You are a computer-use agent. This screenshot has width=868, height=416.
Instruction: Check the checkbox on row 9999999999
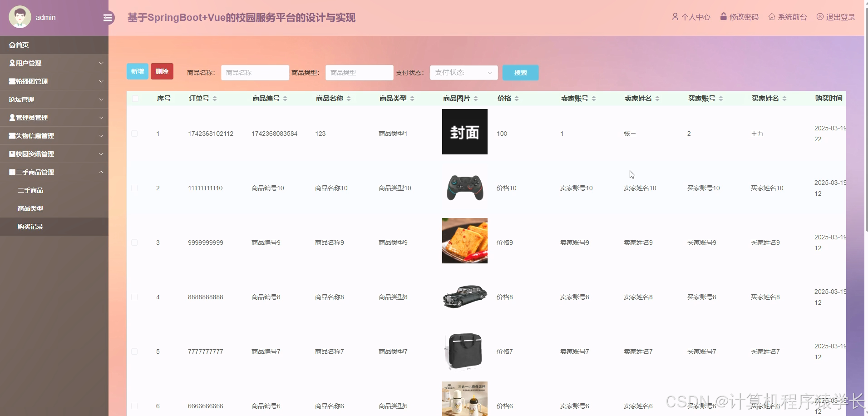point(135,243)
